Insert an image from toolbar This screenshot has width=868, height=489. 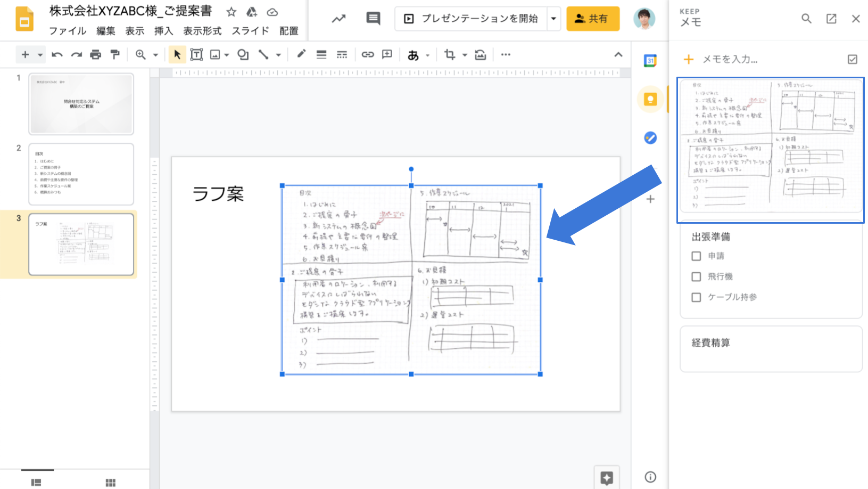215,54
